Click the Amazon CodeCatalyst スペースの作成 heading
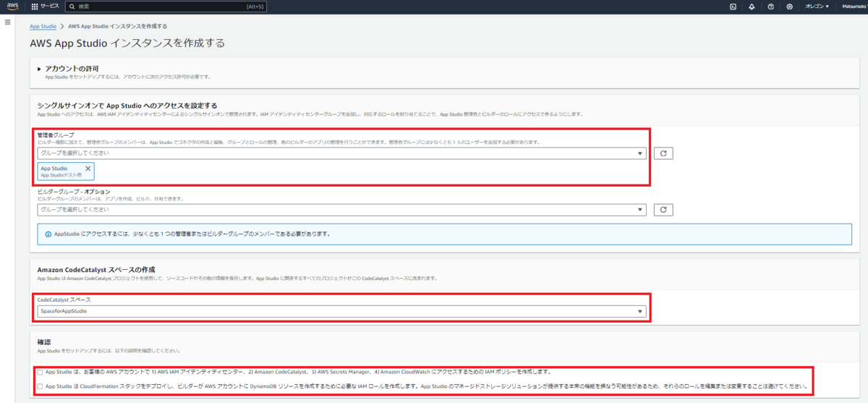Viewport: 868px width, 403px height. (96, 269)
